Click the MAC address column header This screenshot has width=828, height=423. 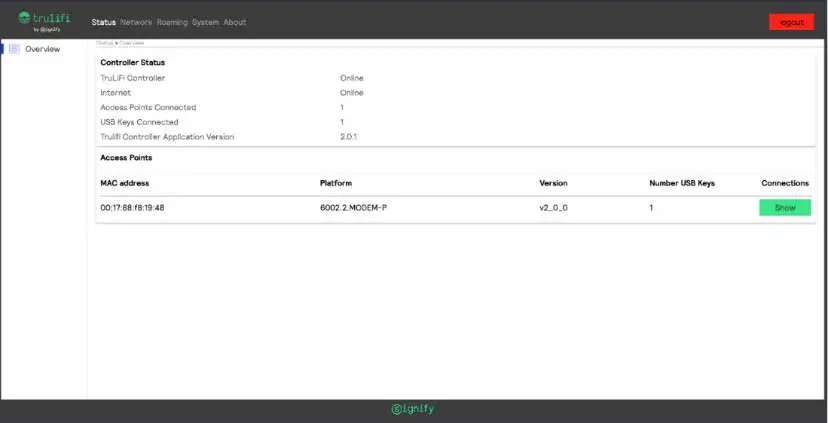click(125, 183)
